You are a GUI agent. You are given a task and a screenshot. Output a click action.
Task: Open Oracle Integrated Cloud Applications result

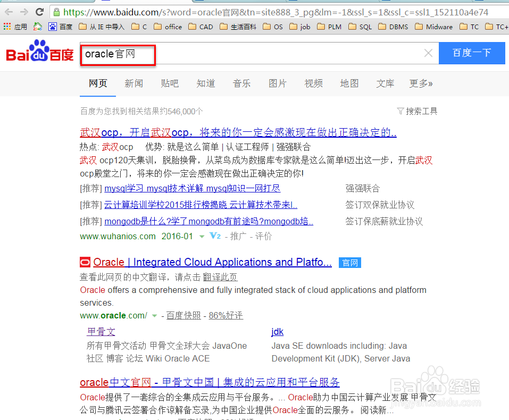(212, 262)
